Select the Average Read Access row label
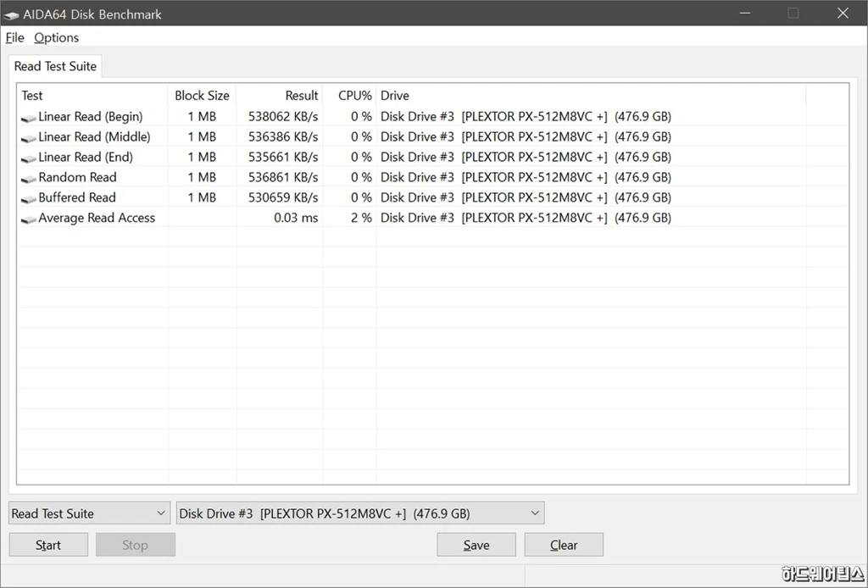868x588 pixels. 97,218
